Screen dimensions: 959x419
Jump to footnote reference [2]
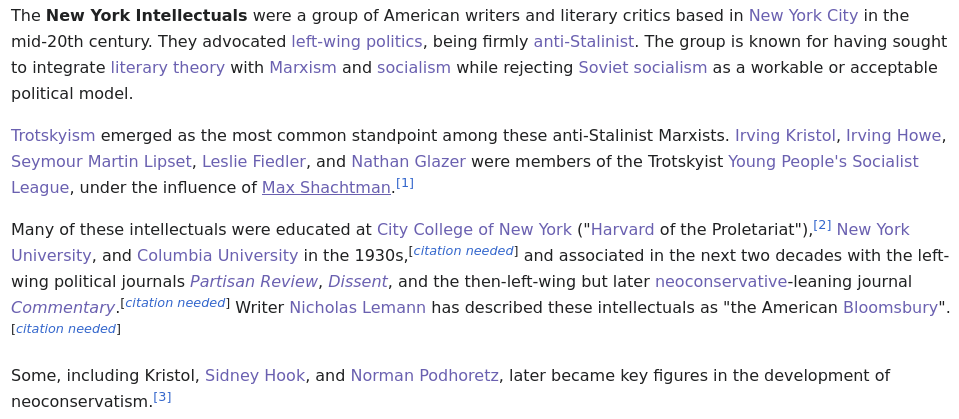(x=822, y=225)
